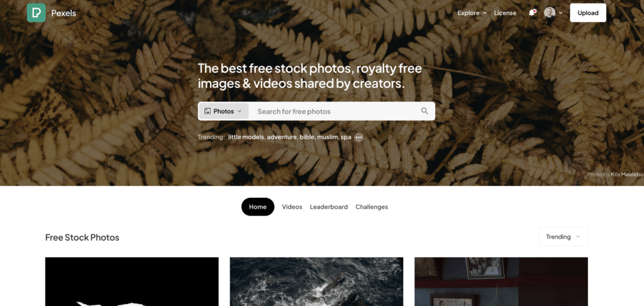Click the 'little models' trending term
The image size is (644, 306).
coord(247,137)
